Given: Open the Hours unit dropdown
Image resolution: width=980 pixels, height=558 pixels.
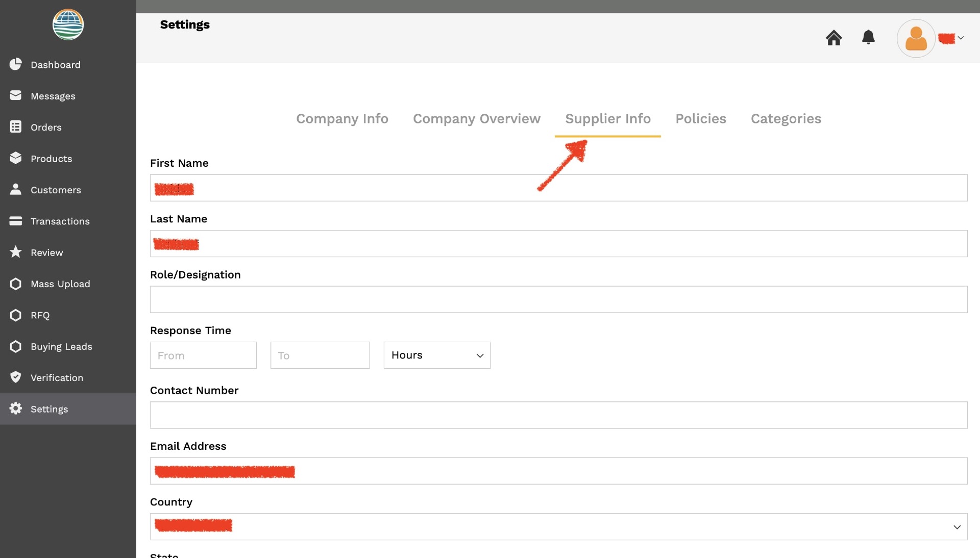Looking at the screenshot, I should 437,355.
